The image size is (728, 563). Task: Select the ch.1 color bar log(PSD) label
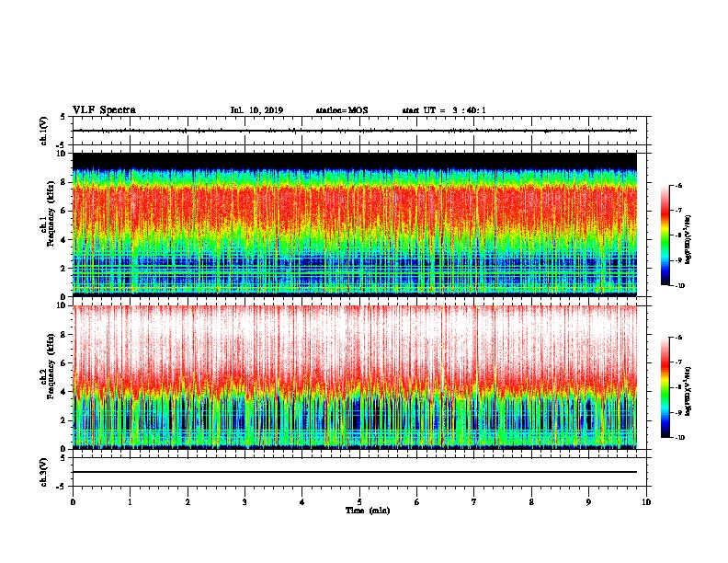point(688,239)
